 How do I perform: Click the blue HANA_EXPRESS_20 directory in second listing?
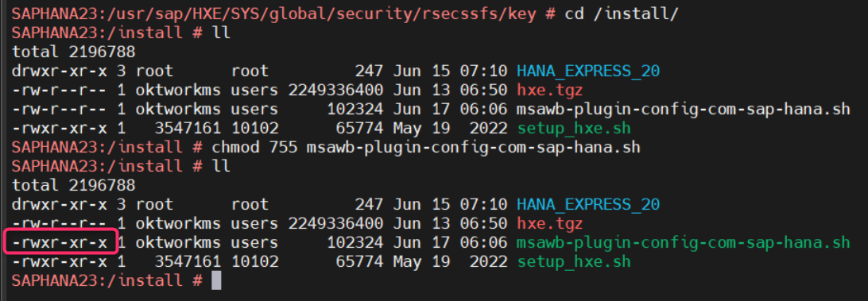tap(588, 205)
